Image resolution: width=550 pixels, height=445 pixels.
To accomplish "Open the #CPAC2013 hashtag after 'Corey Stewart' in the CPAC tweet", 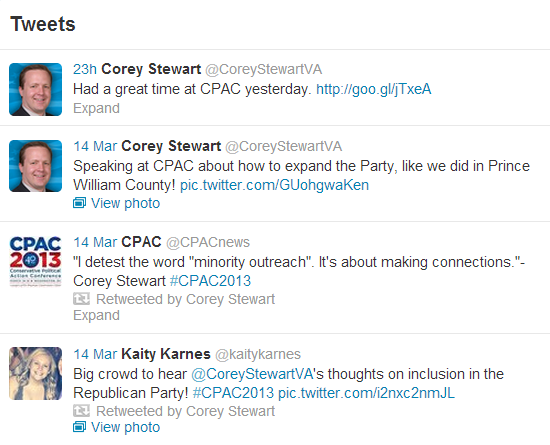I will point(210,281).
